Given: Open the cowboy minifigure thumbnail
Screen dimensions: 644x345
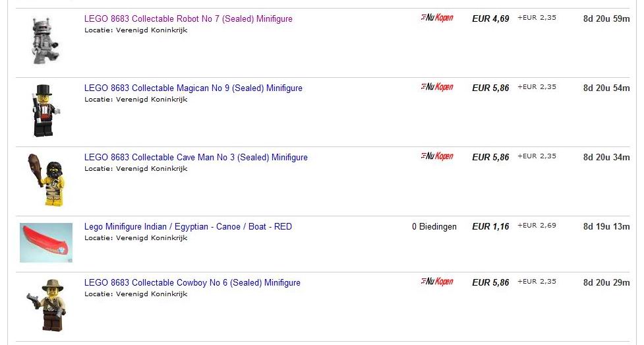Looking at the screenshot, I should point(46,305).
